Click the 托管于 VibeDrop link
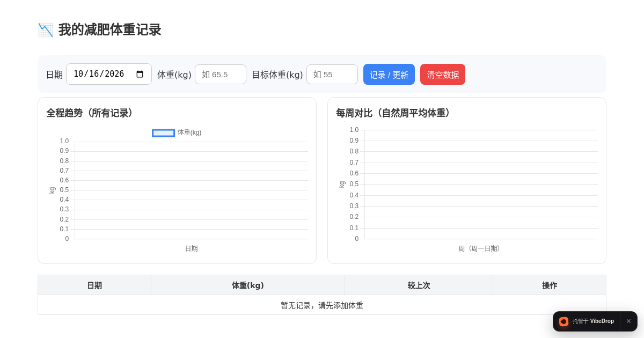The image size is (644, 338). pos(587,321)
